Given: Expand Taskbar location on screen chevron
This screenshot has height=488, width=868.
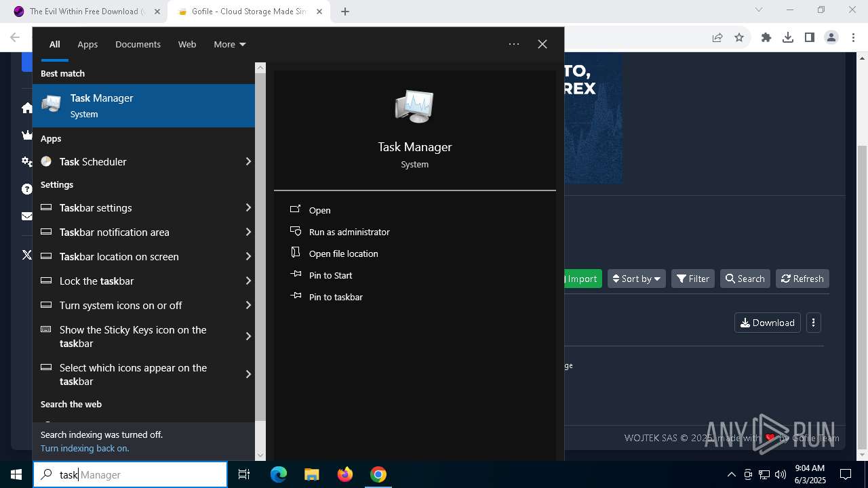Looking at the screenshot, I should coord(248,256).
